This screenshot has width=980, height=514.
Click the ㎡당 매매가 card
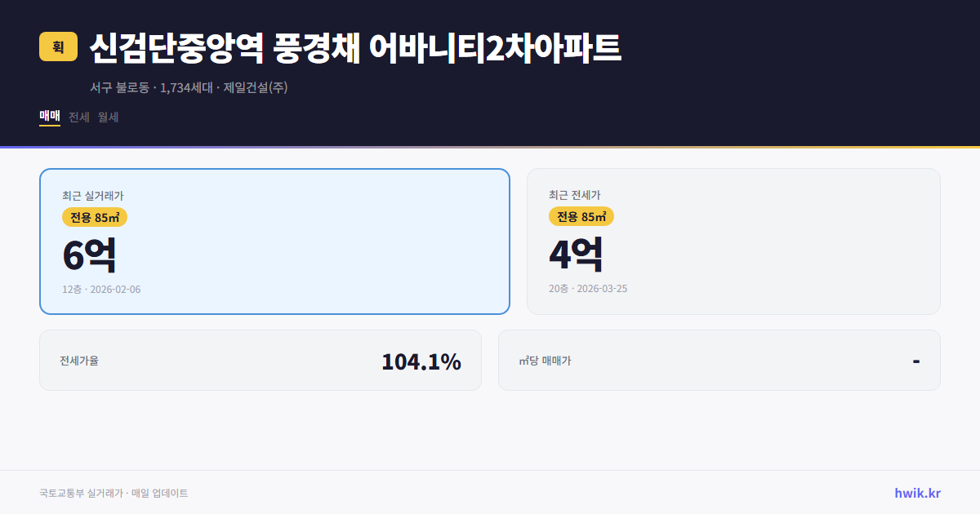719,360
